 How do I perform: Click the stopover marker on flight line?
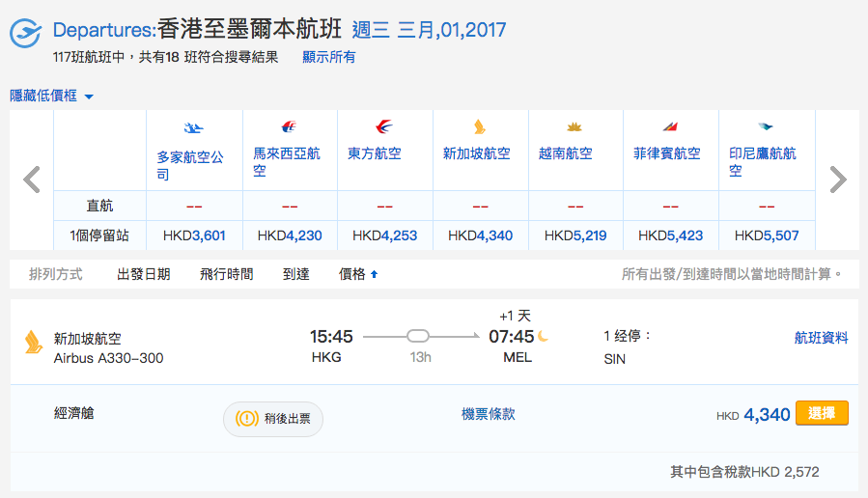(x=418, y=336)
